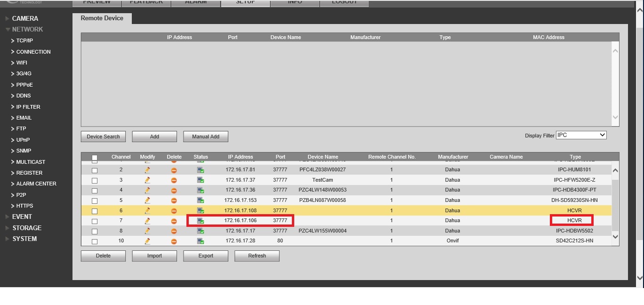
Task: Open the TCP/IP network settings
Action: click(x=24, y=40)
